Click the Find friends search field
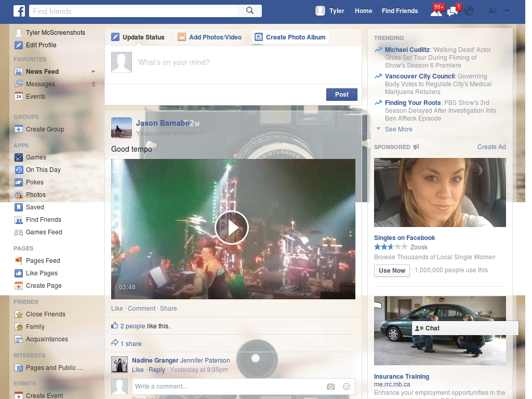Image resolution: width=532 pixels, height=399 pixels. [134, 11]
